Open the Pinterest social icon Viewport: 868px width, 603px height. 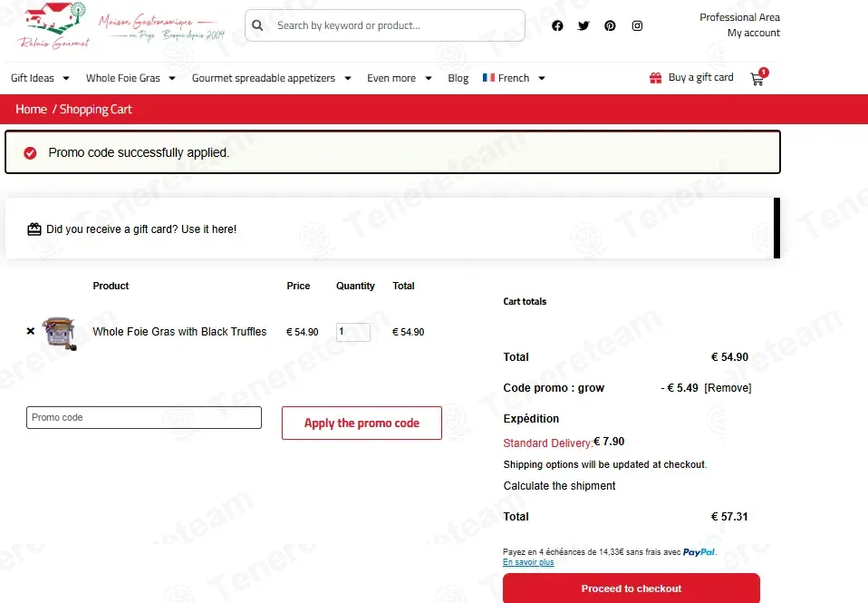tap(610, 25)
